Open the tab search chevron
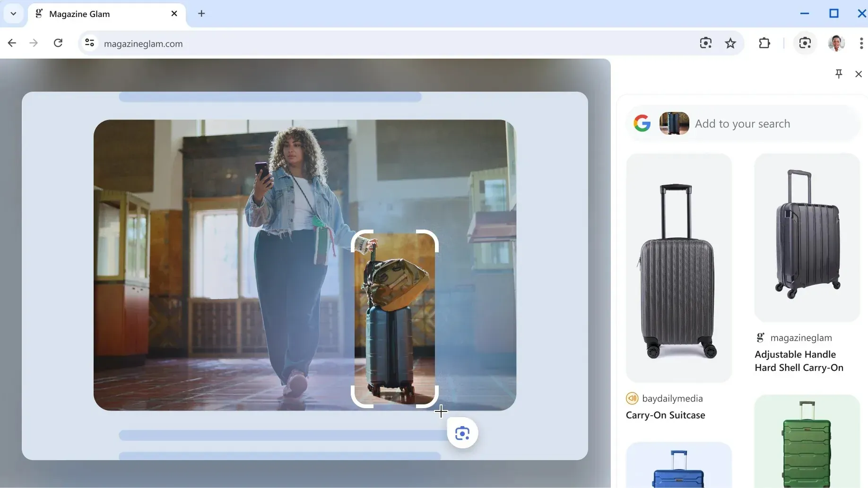The height and width of the screenshot is (488, 868). pos(13,14)
